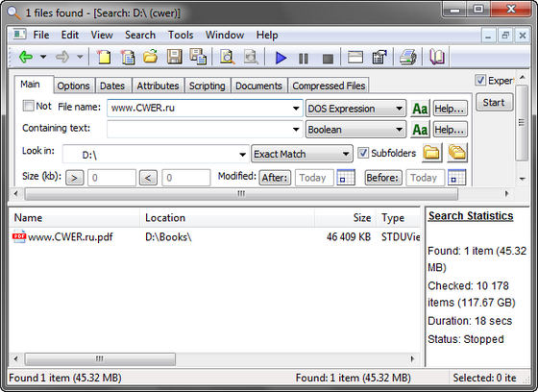Uncheck the Subfolders checkbox
Viewport: 538px width, 392px height.
point(363,153)
